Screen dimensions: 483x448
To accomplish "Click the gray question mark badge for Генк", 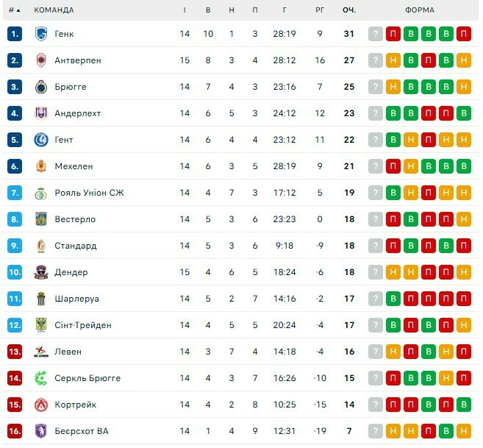I will point(376,34).
